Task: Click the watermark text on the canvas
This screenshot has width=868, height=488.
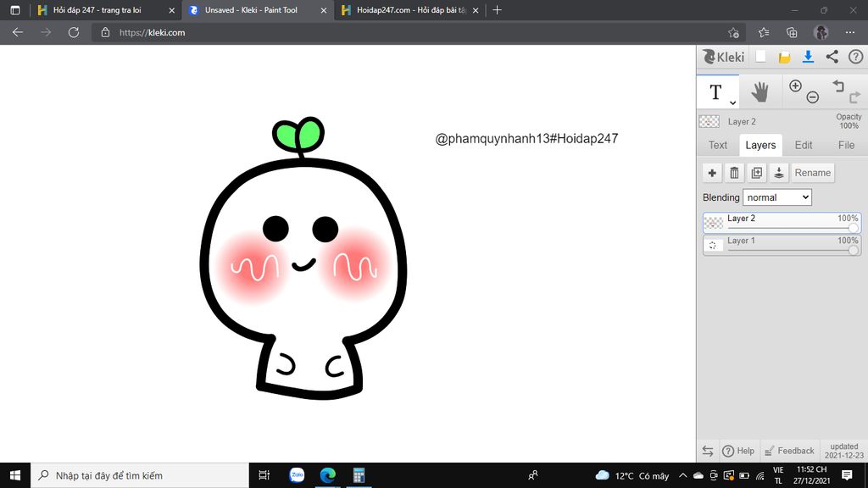Action: point(526,139)
